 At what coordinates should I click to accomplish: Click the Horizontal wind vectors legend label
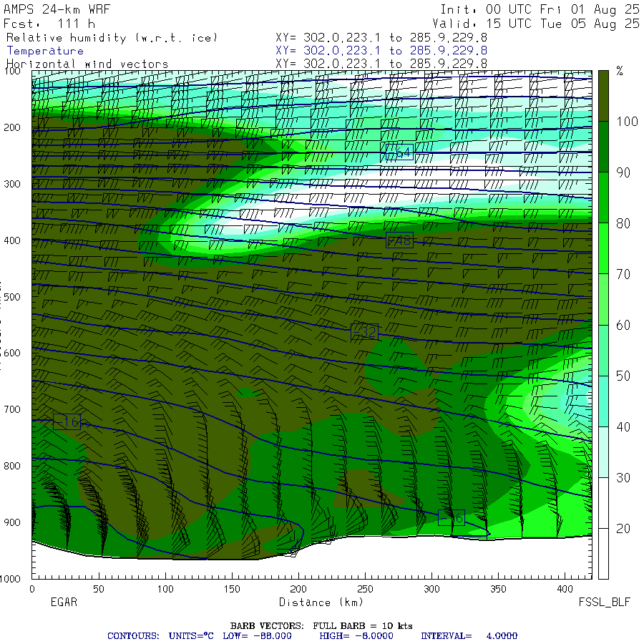[87, 64]
